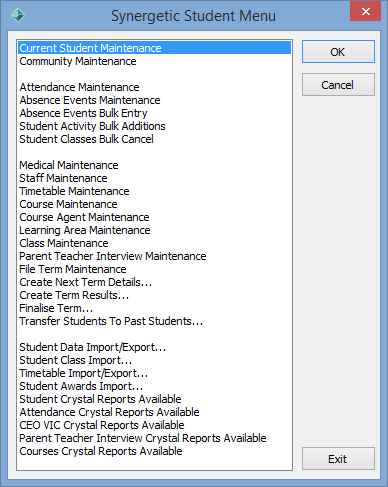Viewport: 388px width, 487px height.
Task: Select Staff Maintenance entry
Action: (x=63, y=178)
